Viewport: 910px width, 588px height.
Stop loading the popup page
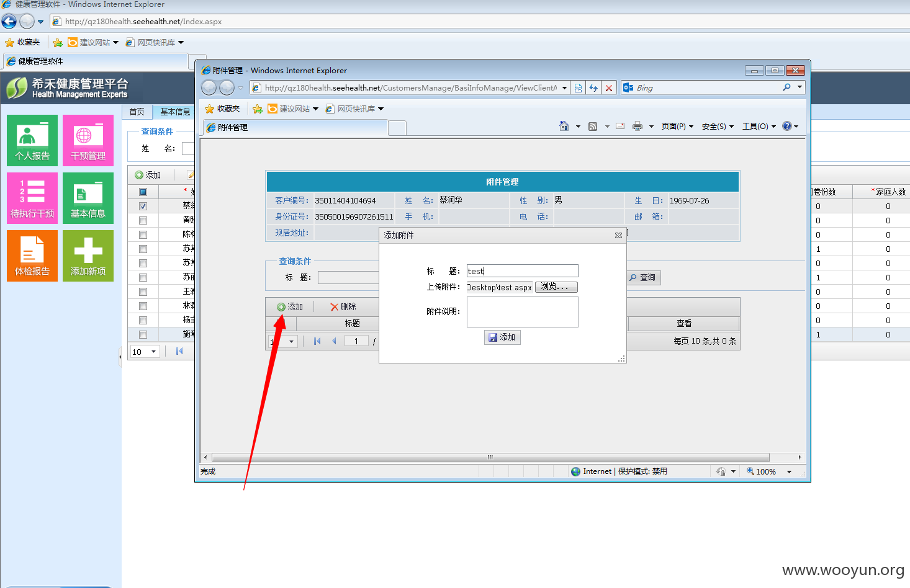coord(609,88)
